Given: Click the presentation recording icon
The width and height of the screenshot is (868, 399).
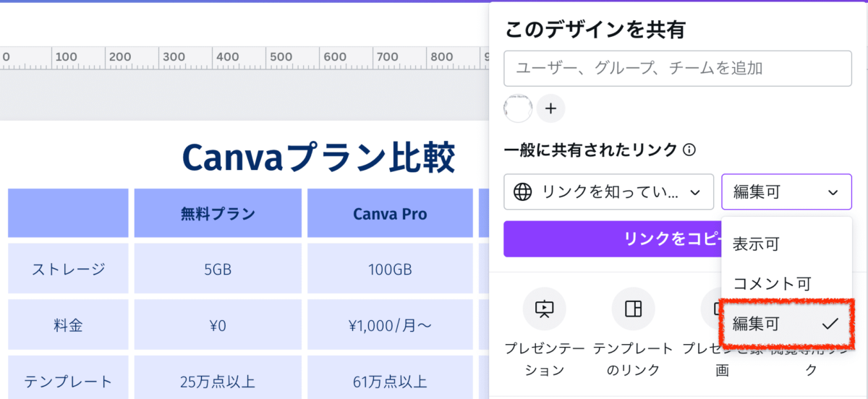Looking at the screenshot, I should coord(709,309).
